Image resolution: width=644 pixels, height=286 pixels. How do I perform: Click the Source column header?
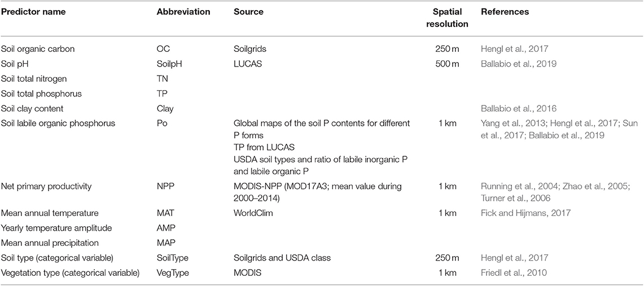pyautogui.click(x=248, y=12)
